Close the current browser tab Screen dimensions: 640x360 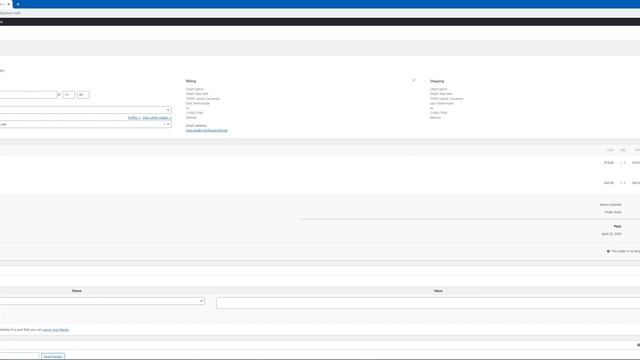[x=9, y=4]
